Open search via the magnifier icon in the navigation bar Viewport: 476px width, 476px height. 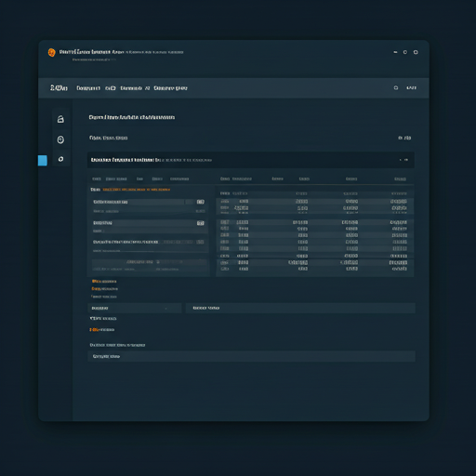pos(396,88)
